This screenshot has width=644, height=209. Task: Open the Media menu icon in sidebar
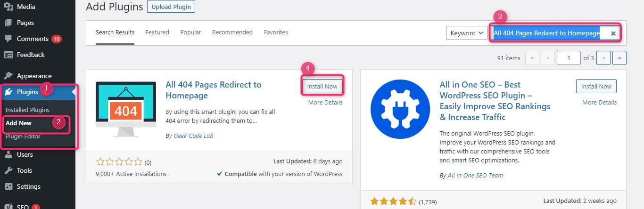tap(8, 7)
